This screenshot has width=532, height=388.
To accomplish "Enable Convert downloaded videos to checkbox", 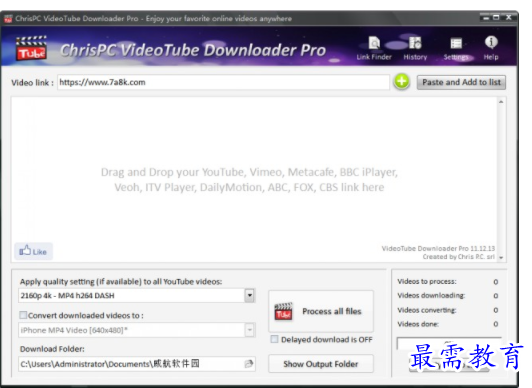I will [23, 315].
